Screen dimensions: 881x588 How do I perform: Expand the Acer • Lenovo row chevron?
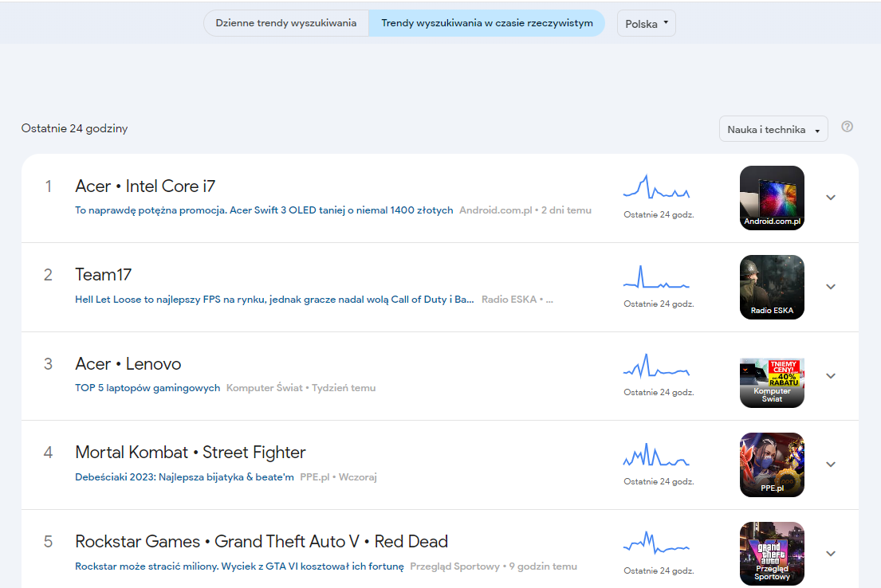coord(831,376)
